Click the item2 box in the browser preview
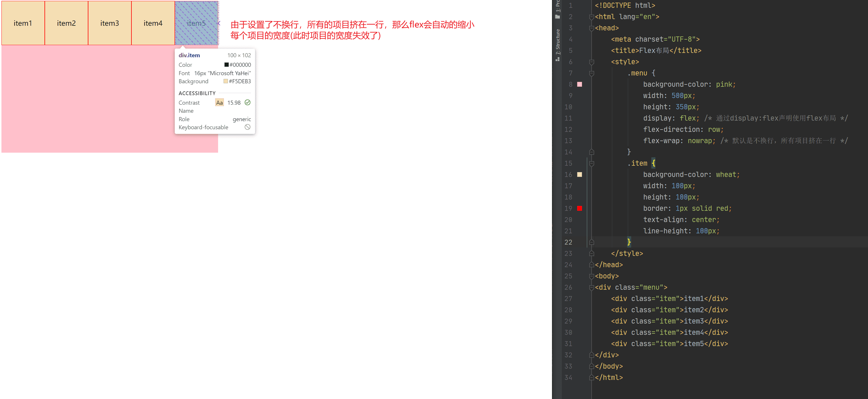Viewport: 868px width, 399px height. (66, 23)
